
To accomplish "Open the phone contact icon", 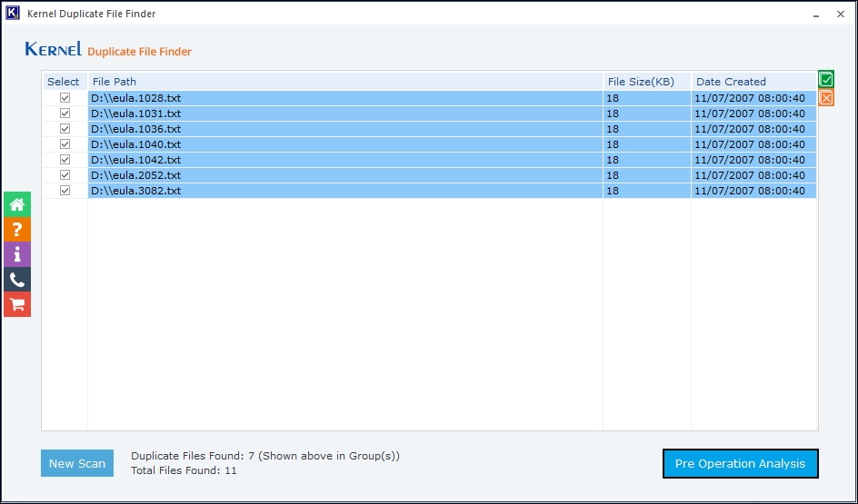I will (17, 280).
